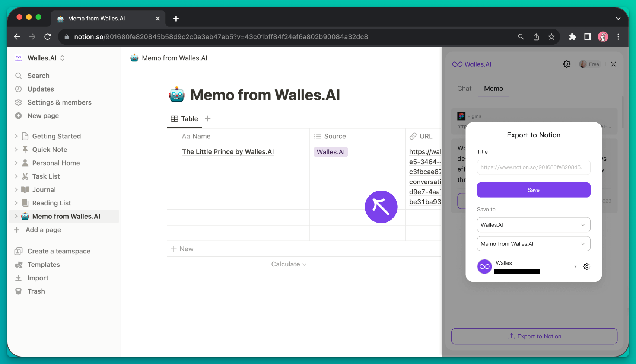This screenshot has height=364, width=636.
Task: Click the Figma icon on the memo card
Action: point(461,116)
